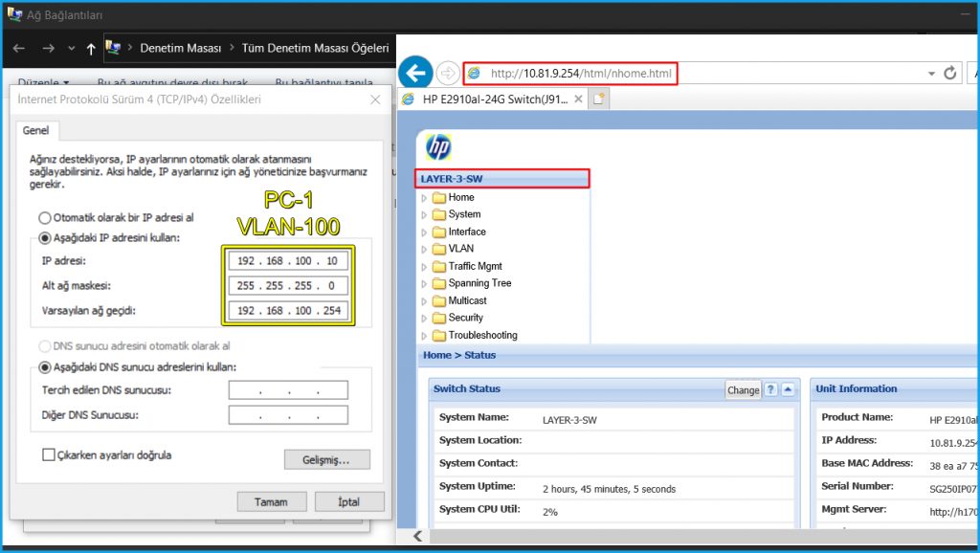980x553 pixels.
Task: Click the refresh icon in browser address bar
Action: coord(950,73)
